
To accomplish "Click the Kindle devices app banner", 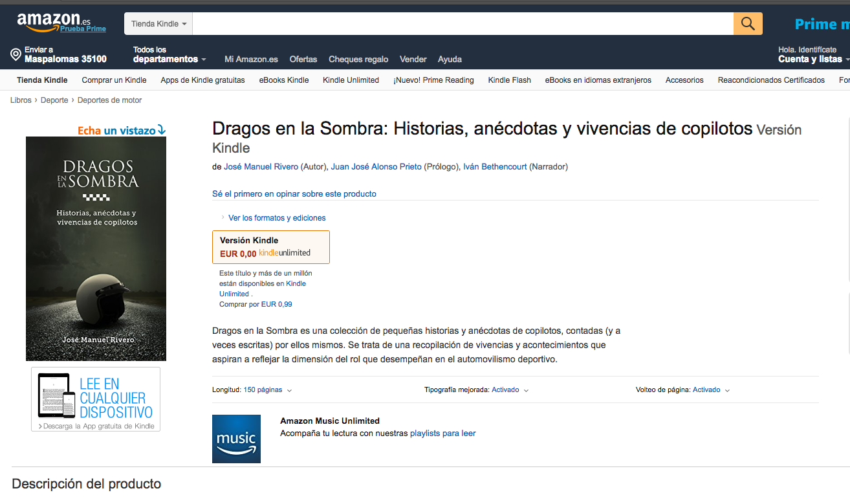I will pos(96,399).
